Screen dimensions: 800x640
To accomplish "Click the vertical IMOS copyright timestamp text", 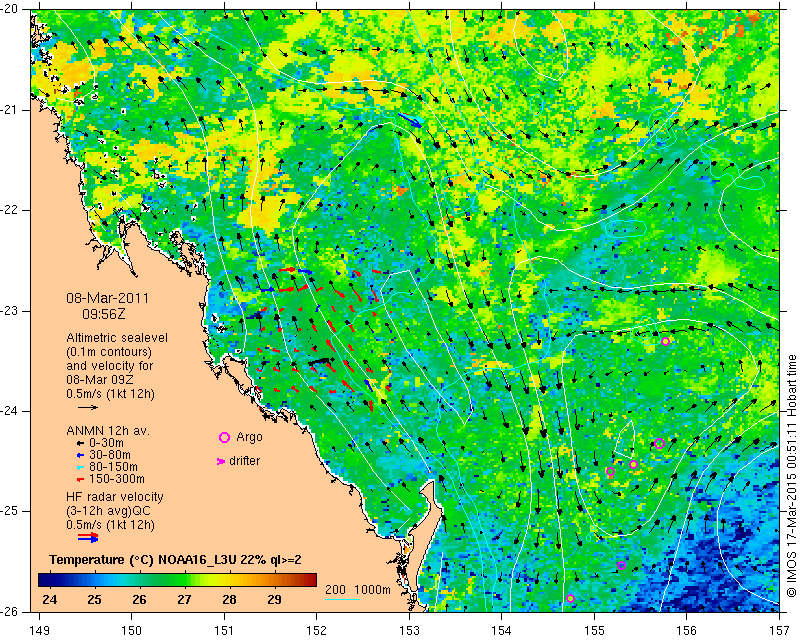I will [x=791, y=476].
